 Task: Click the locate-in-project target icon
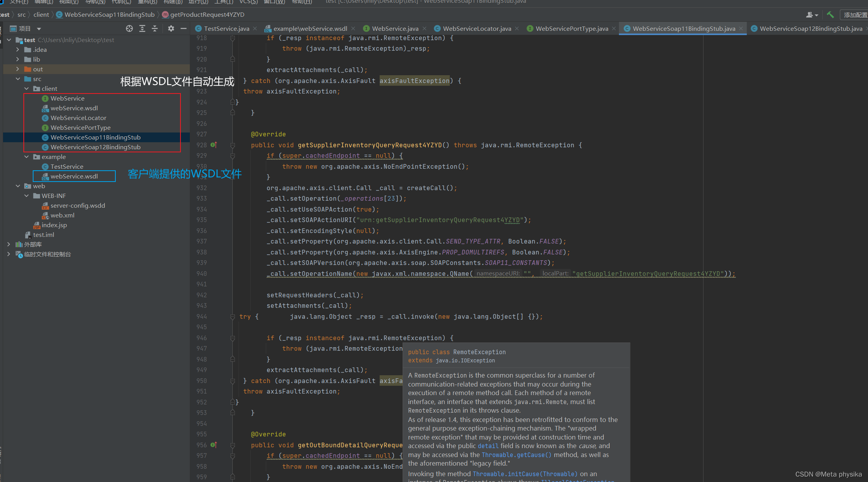[x=129, y=28]
